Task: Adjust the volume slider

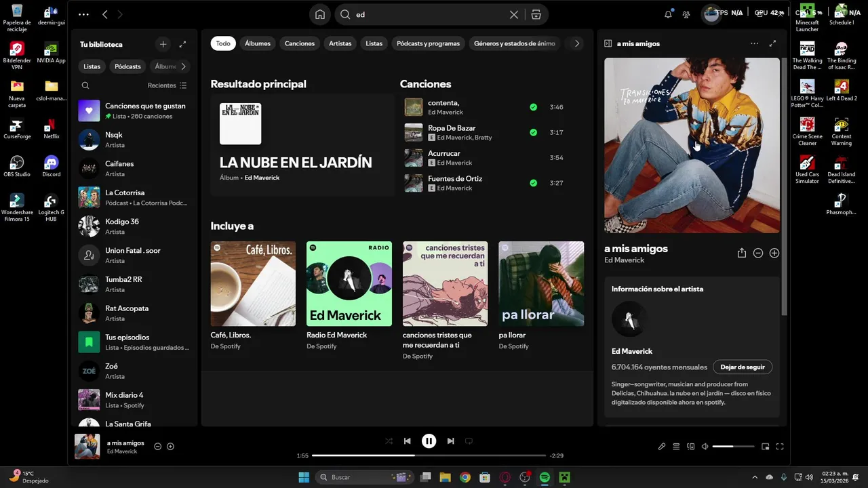Action: pos(733,447)
